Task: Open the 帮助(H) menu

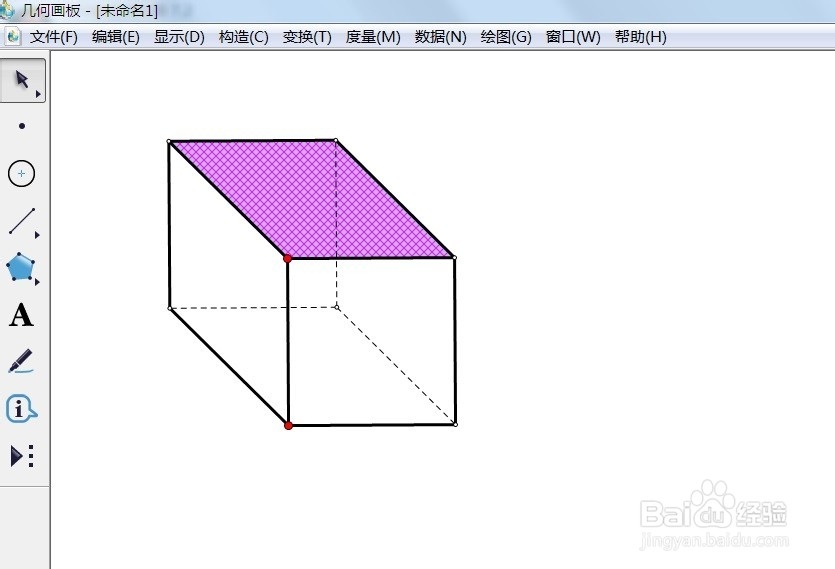Action: [x=641, y=37]
